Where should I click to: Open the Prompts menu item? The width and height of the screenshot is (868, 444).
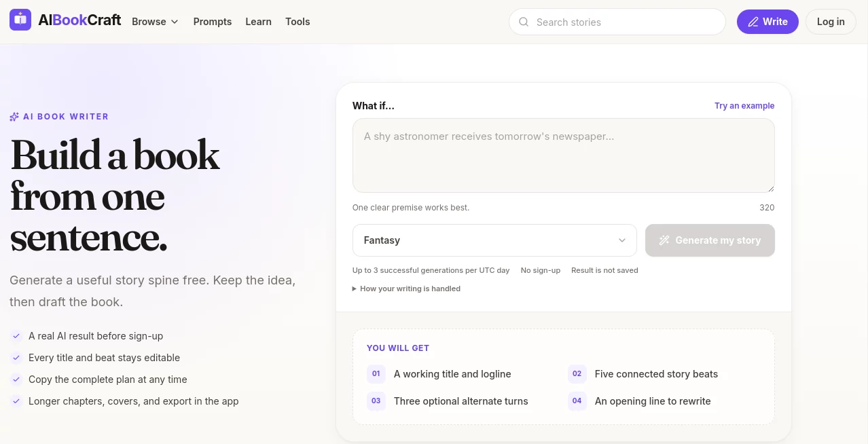(x=213, y=22)
